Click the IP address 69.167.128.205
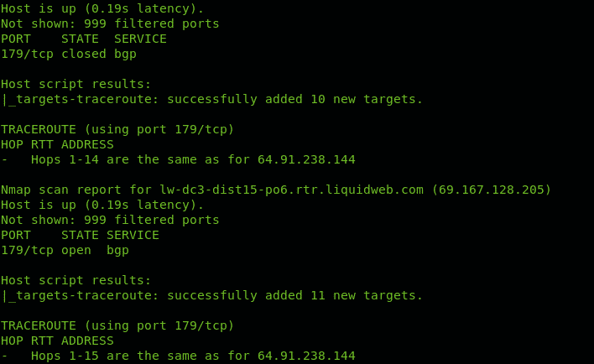The image size is (594, 364). click(492, 190)
